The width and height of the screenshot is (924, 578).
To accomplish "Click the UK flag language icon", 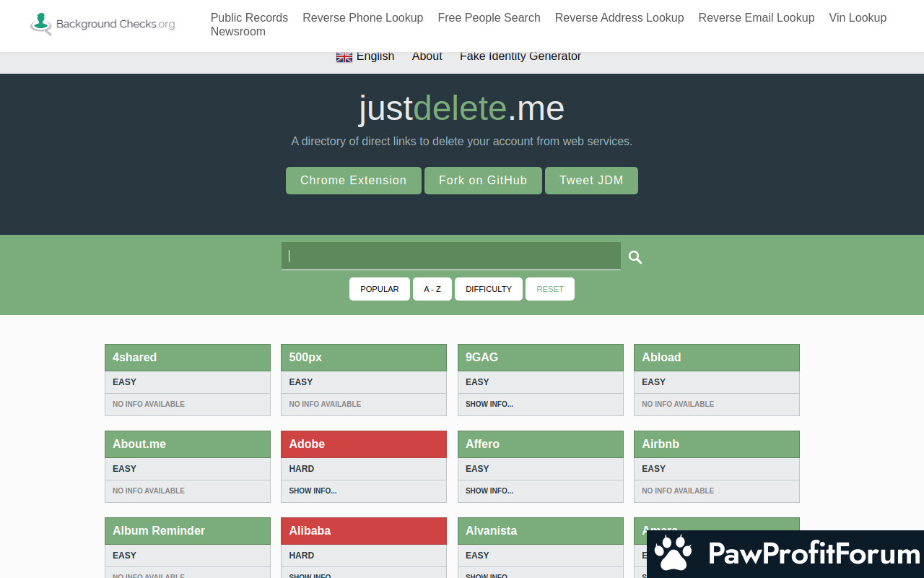I will click(344, 56).
